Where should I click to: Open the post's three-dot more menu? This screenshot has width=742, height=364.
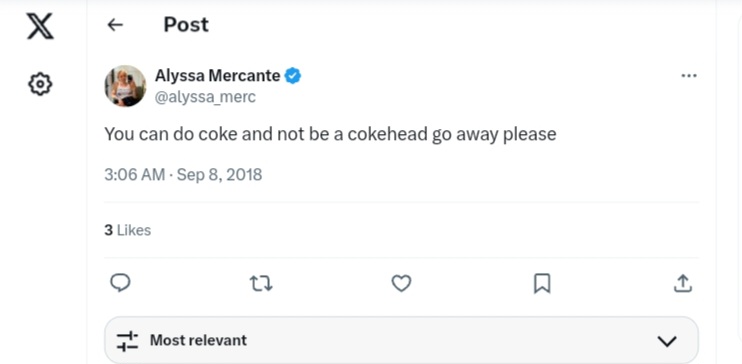pyautogui.click(x=689, y=76)
